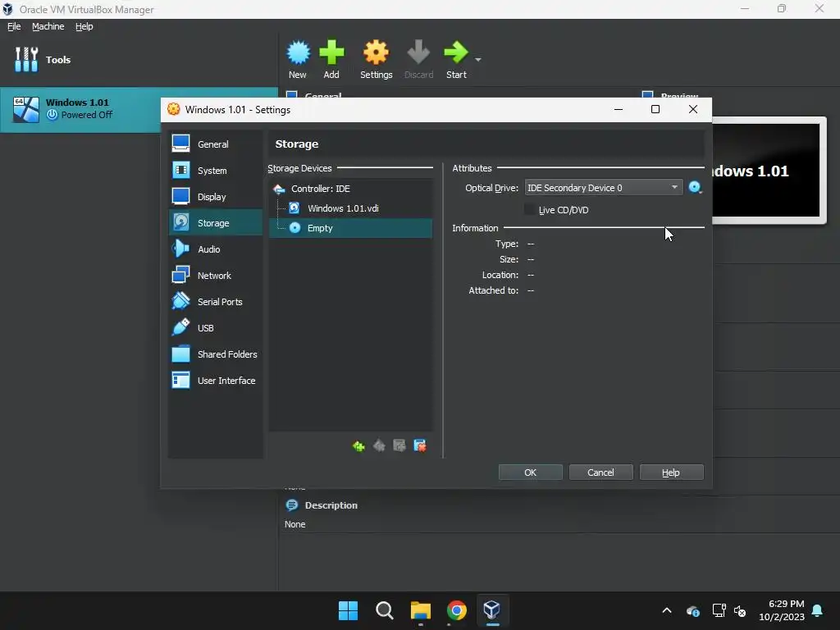The image size is (840, 630).
Task: Click the Add controller icon below storage tree
Action: coord(358,445)
